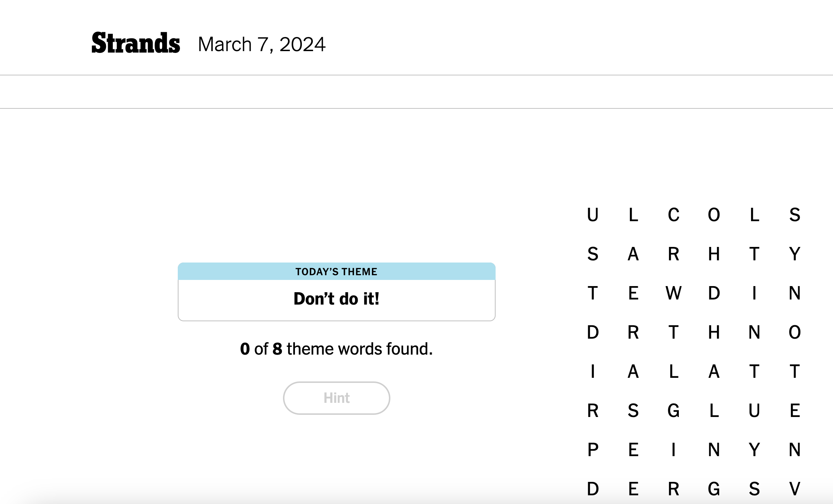Image resolution: width=833 pixels, height=504 pixels.
Task: Select letter D in third row
Action: click(714, 293)
